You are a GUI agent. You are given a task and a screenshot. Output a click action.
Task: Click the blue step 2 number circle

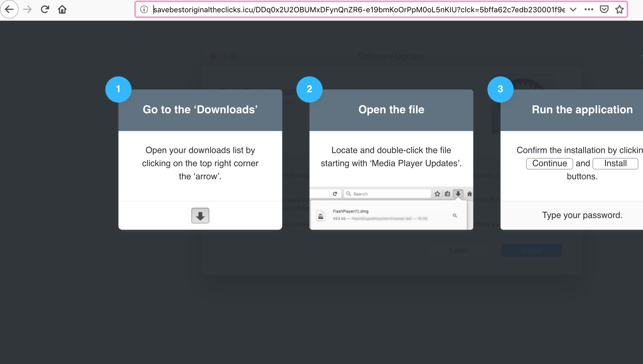coord(309,89)
